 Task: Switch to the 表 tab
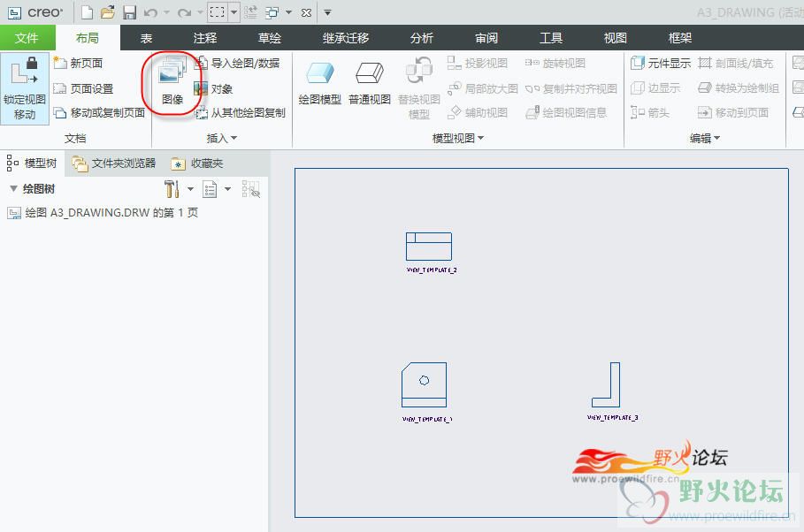click(x=147, y=38)
